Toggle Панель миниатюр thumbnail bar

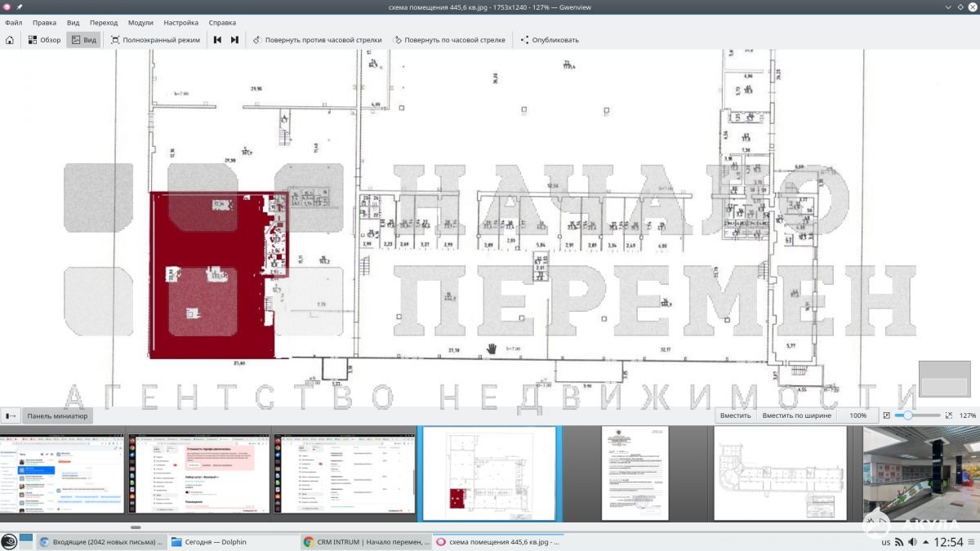tap(57, 415)
